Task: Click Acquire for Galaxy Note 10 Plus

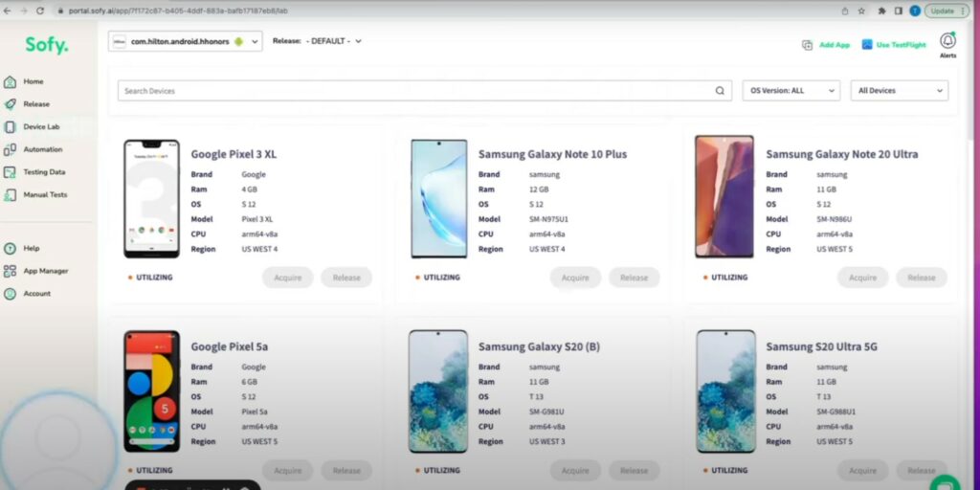Action: (x=575, y=278)
